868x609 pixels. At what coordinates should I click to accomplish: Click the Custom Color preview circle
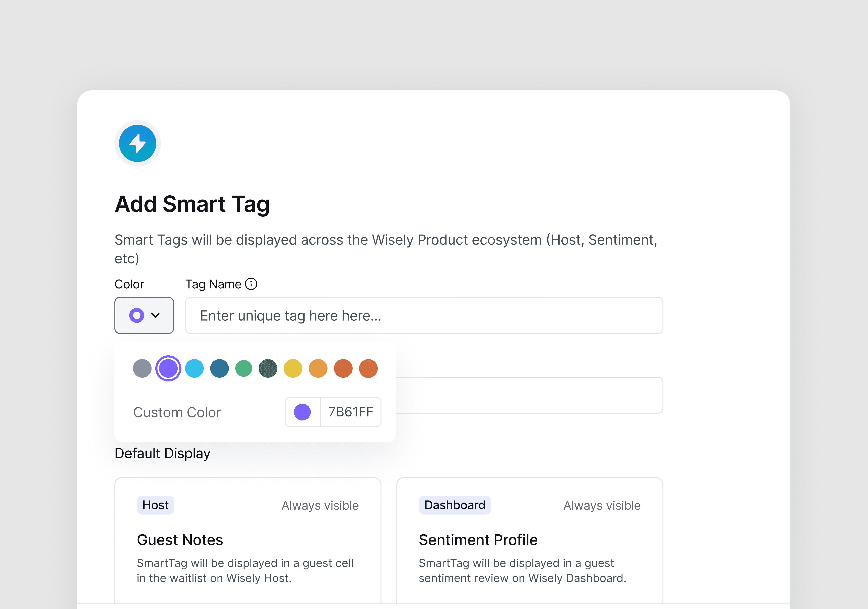tap(302, 412)
